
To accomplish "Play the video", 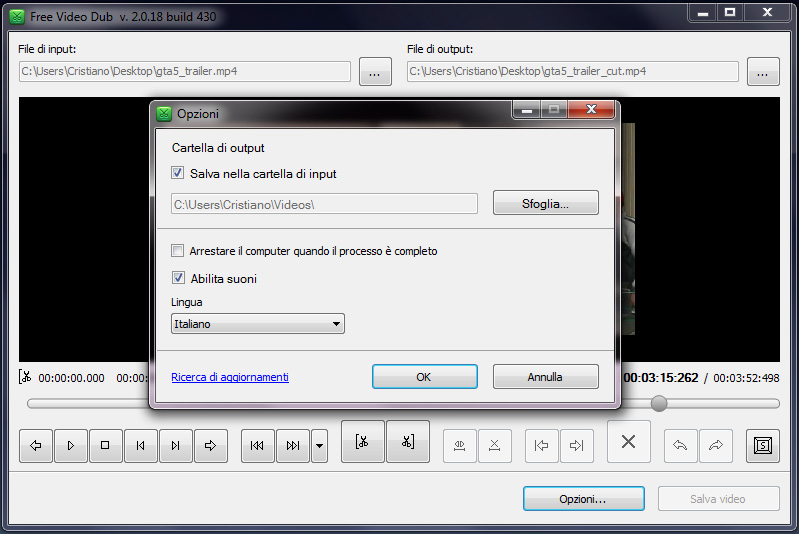I will pos(71,446).
